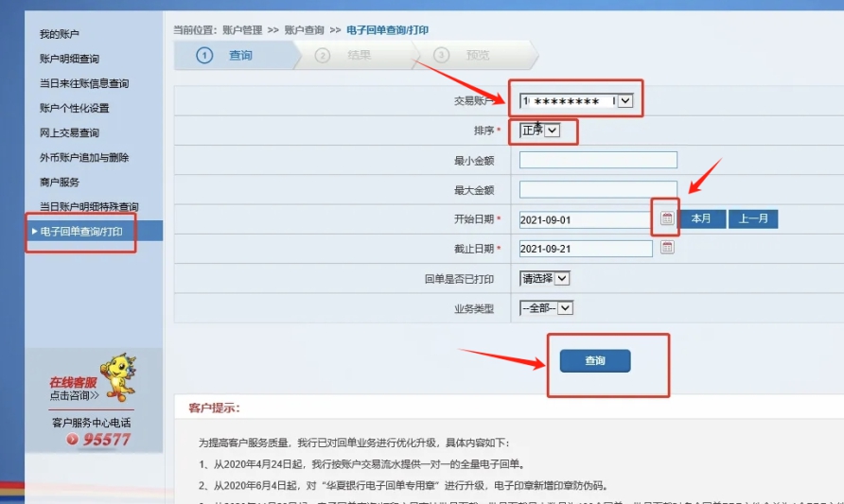Click the 客户服务中心电话 text
Viewport: 844px width, 504px height.
pos(92,423)
